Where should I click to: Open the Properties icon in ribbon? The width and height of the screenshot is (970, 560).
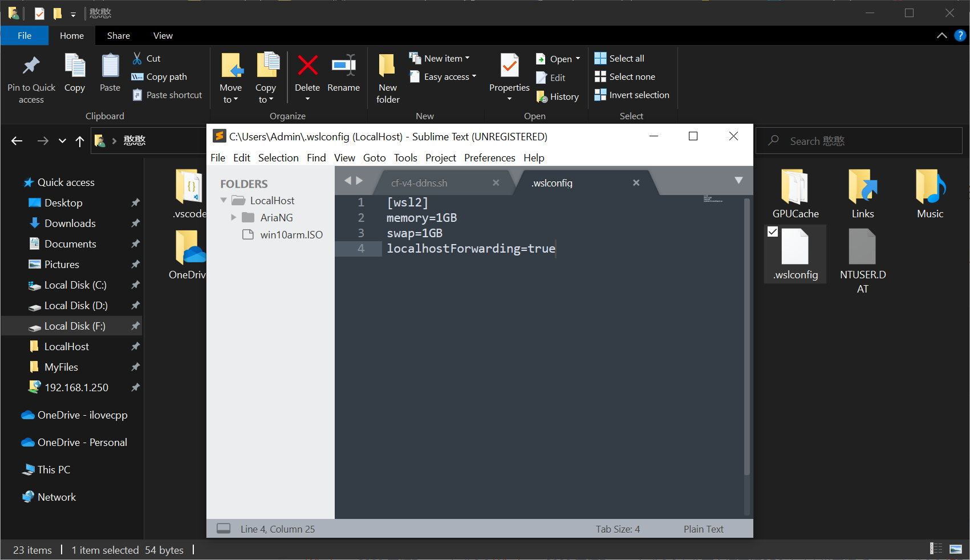pos(509,66)
